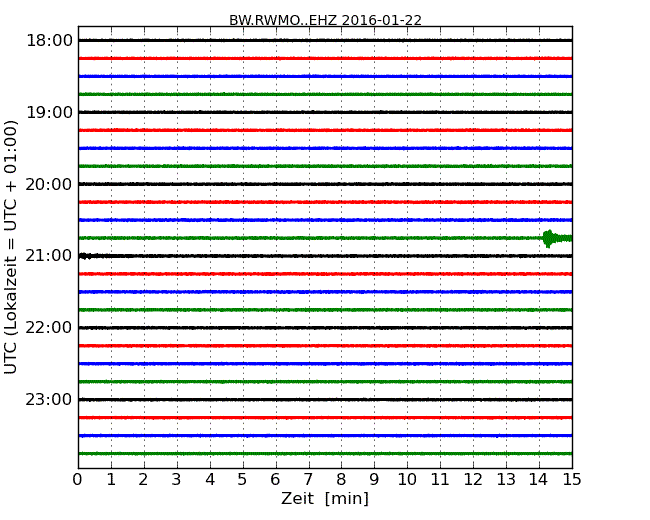
Task: Select the 20:00 time label
Action: coord(49,184)
